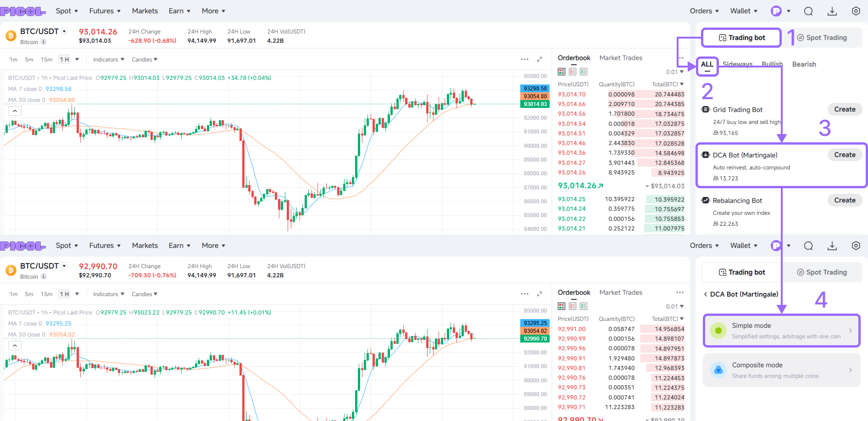
Task: Select the Bearish bot filter tab
Action: point(804,64)
